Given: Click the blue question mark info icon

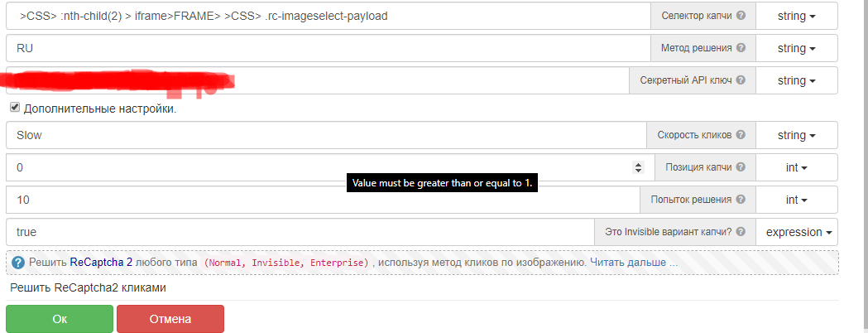Looking at the screenshot, I should click(x=18, y=263).
